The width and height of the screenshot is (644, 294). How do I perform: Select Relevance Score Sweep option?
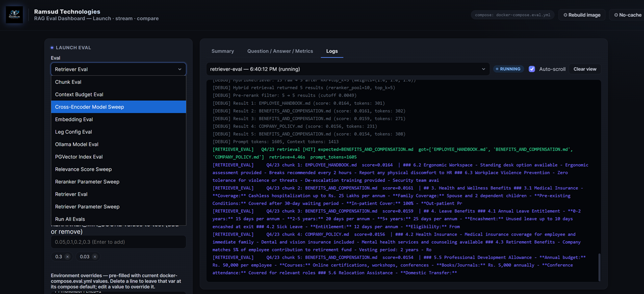118,169
